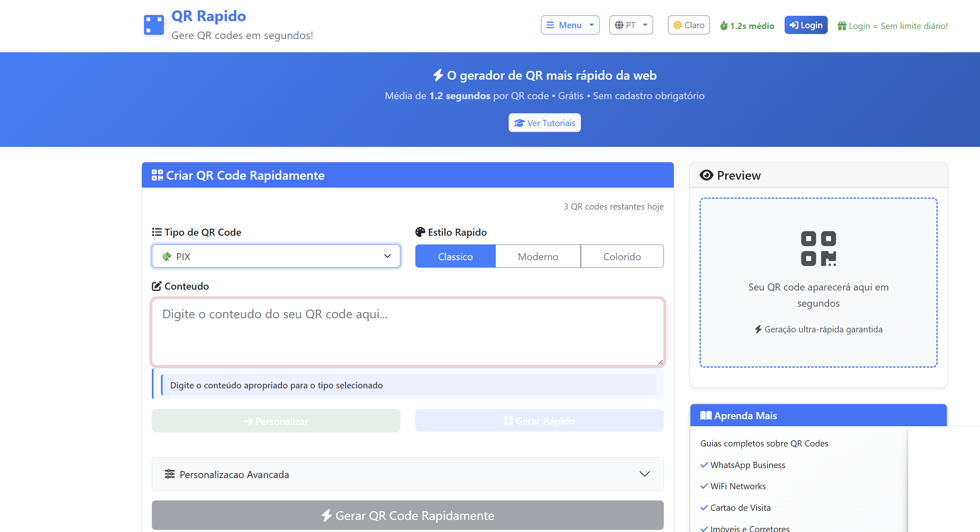This screenshot has height=532, width=980.
Task: Click the stopwatch icon beside 1.2s médio
Action: [724, 26]
